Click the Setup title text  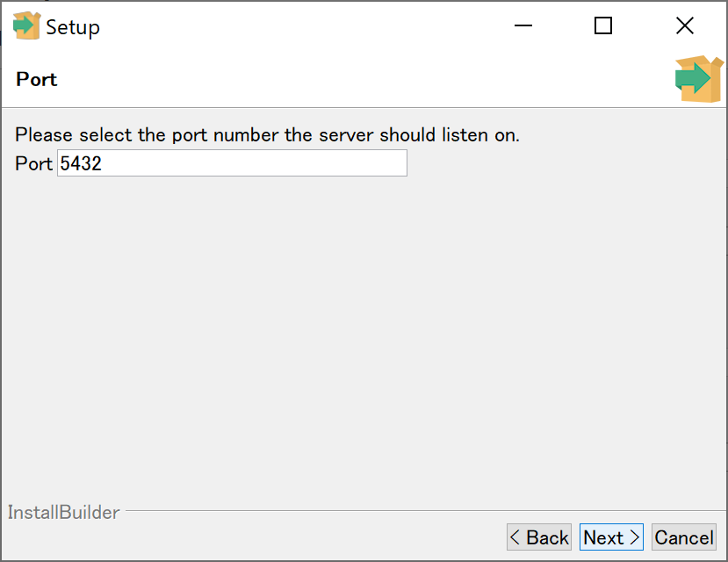click(x=73, y=27)
